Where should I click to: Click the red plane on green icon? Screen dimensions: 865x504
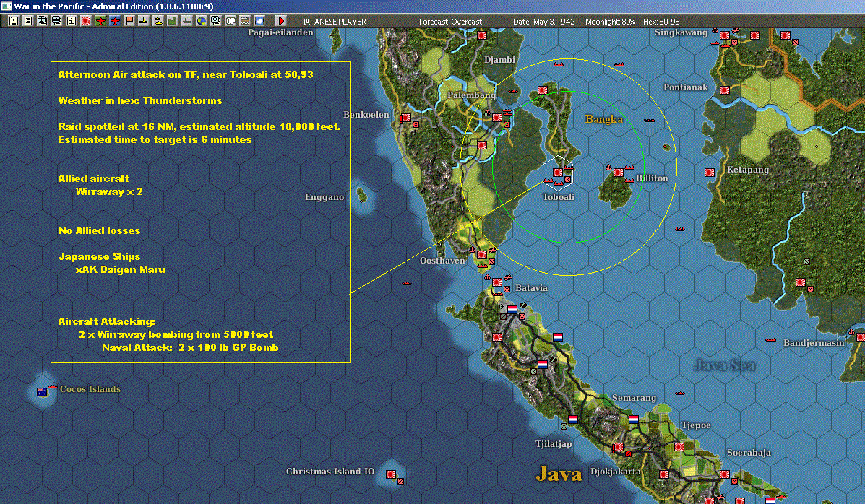click(x=100, y=20)
